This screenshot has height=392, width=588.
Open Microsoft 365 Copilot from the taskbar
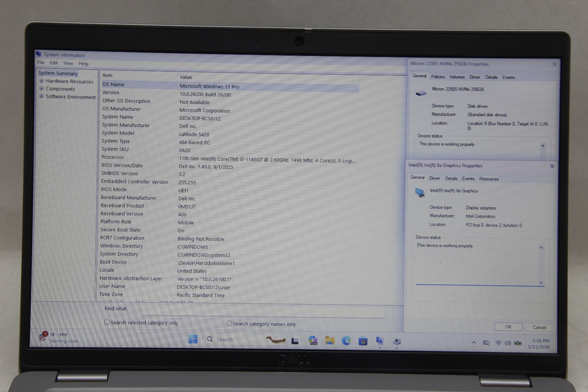click(313, 340)
